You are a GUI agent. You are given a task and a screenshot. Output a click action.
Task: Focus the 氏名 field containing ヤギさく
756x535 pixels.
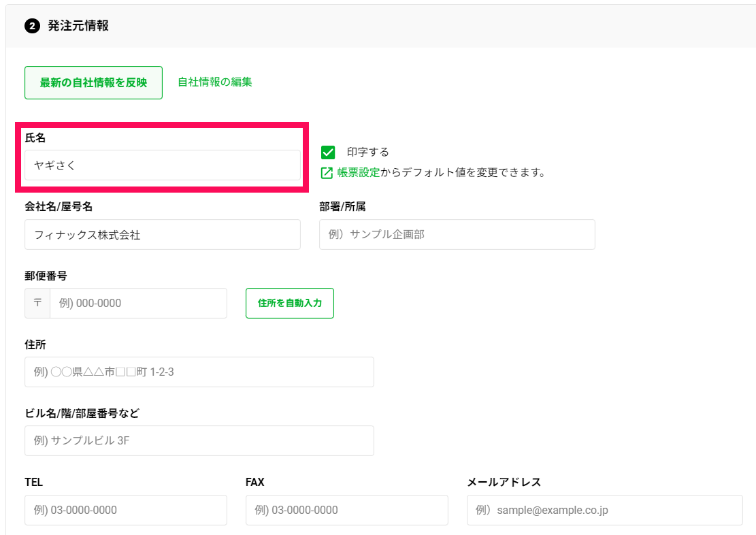(x=162, y=165)
